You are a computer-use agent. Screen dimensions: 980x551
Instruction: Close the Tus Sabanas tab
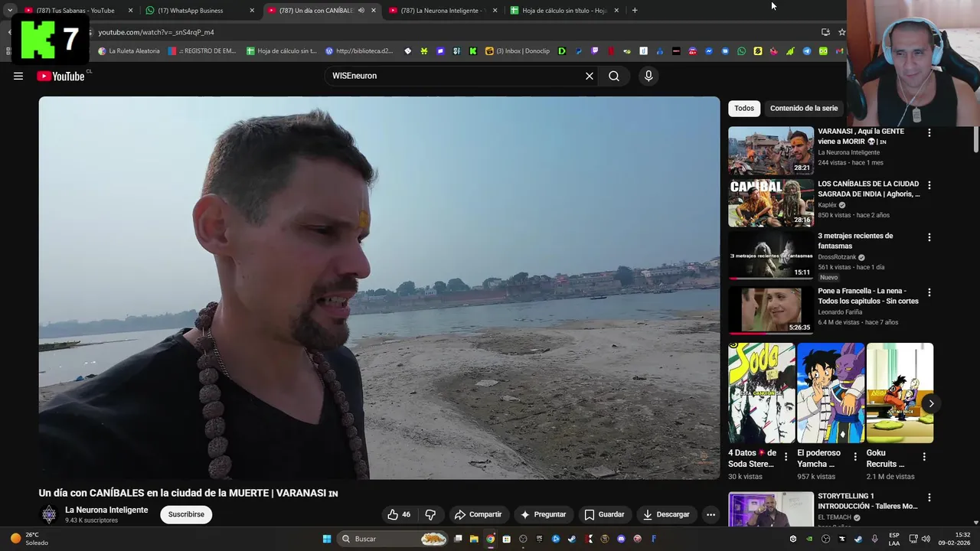(130, 11)
